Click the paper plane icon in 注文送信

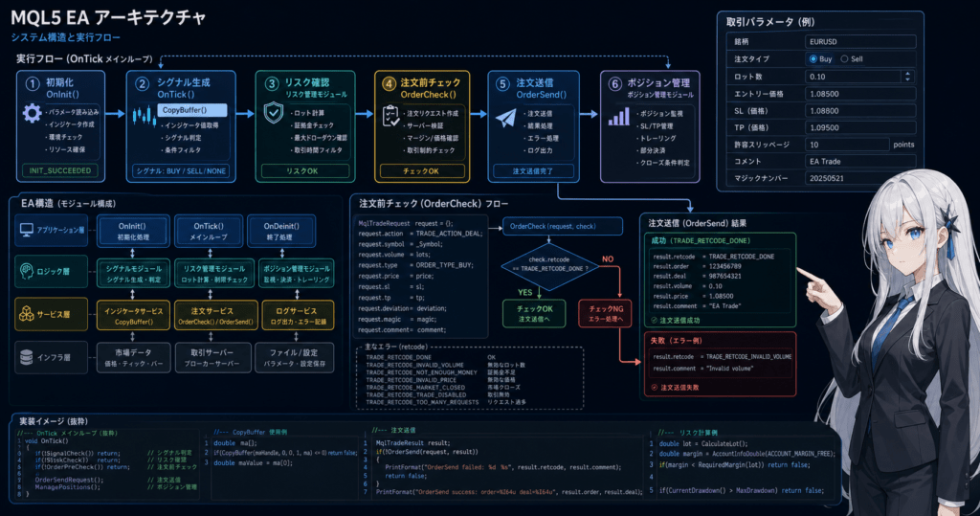505,118
